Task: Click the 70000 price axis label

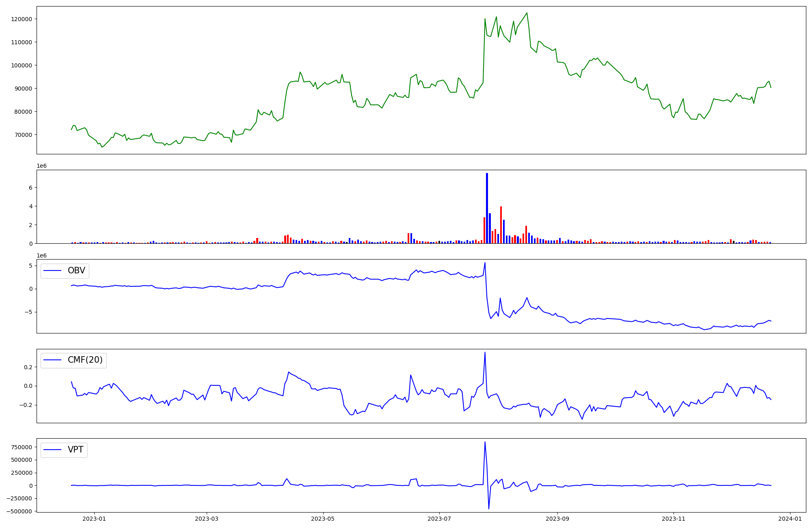Action: (x=23, y=135)
